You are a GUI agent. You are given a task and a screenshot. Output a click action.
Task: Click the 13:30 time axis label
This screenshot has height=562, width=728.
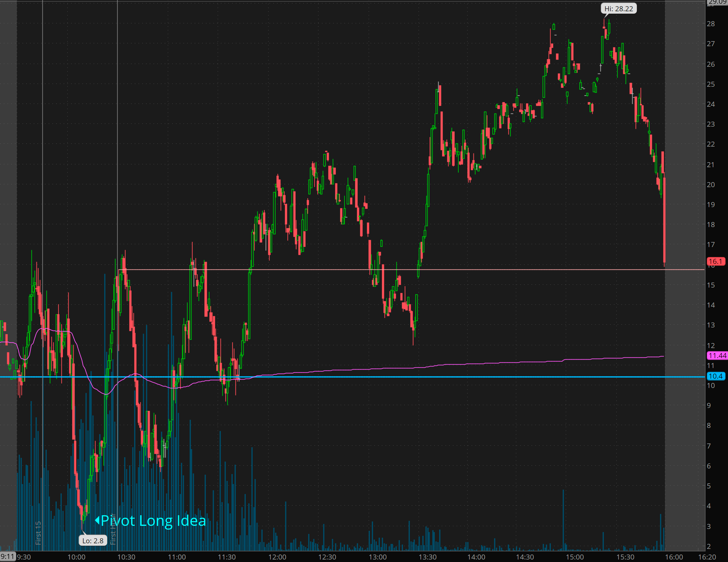point(427,557)
